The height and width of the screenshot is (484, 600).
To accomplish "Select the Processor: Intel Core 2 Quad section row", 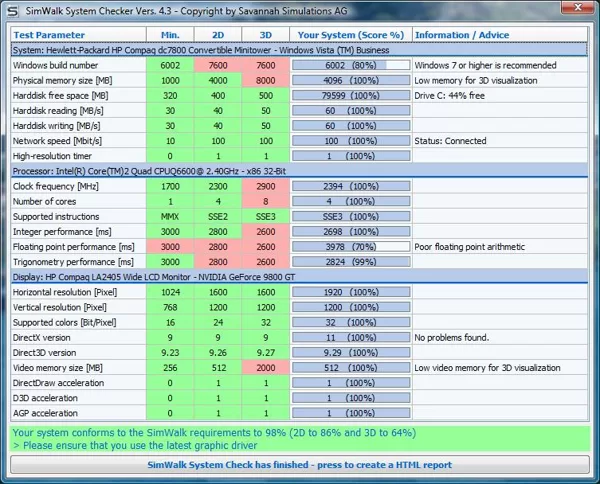I will 299,171.
